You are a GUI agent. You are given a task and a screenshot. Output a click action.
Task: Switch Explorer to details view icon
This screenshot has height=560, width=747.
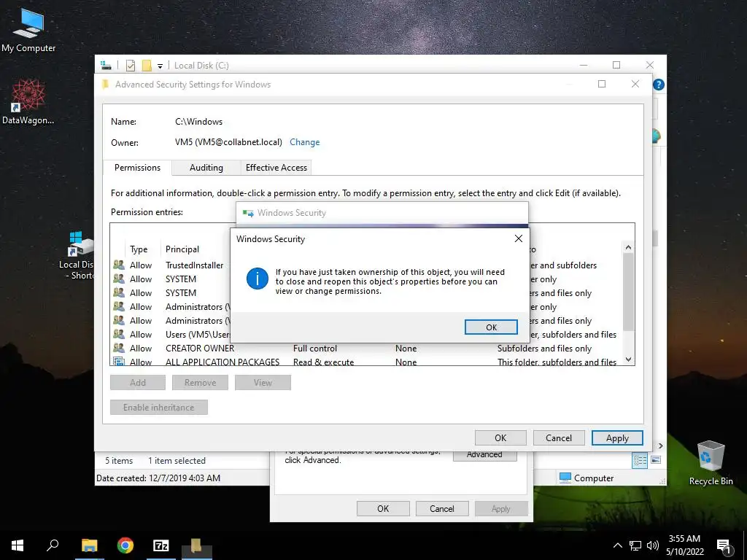click(640, 460)
